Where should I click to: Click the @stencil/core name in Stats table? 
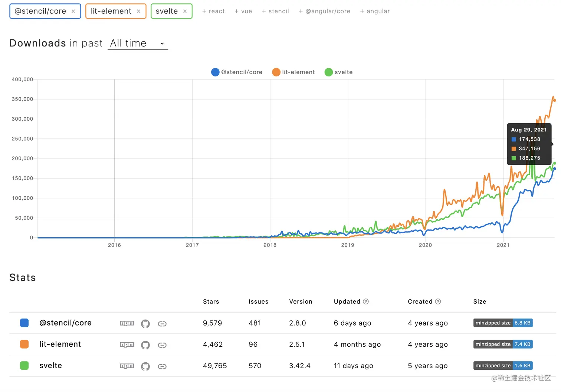[66, 323]
